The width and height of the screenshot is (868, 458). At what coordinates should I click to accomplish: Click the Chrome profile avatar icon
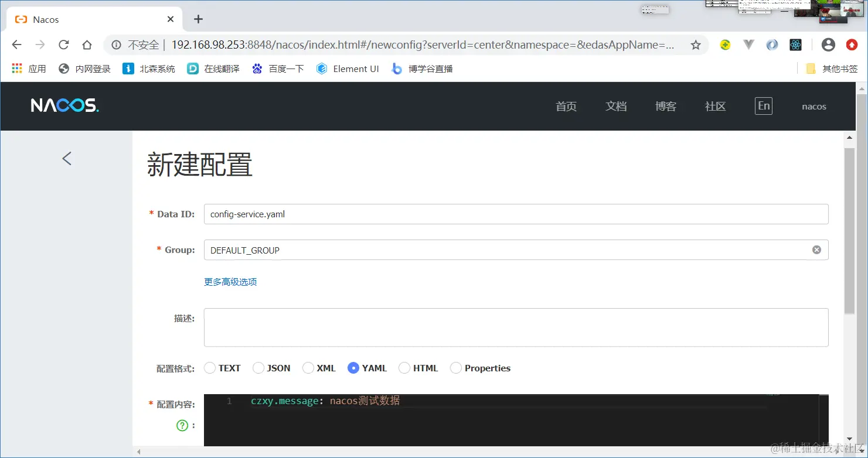click(828, 44)
